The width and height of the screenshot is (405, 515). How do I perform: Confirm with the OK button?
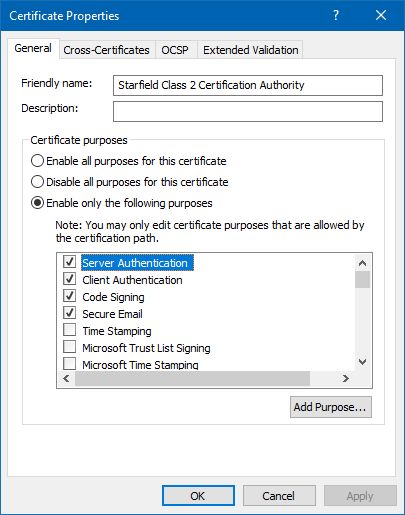tap(198, 496)
